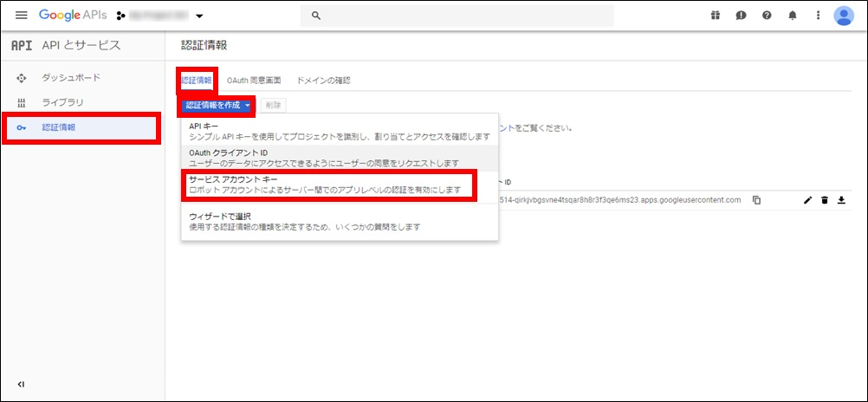The width and height of the screenshot is (868, 402).
Task: Select 認証情報 in the sidebar
Action: [82, 128]
